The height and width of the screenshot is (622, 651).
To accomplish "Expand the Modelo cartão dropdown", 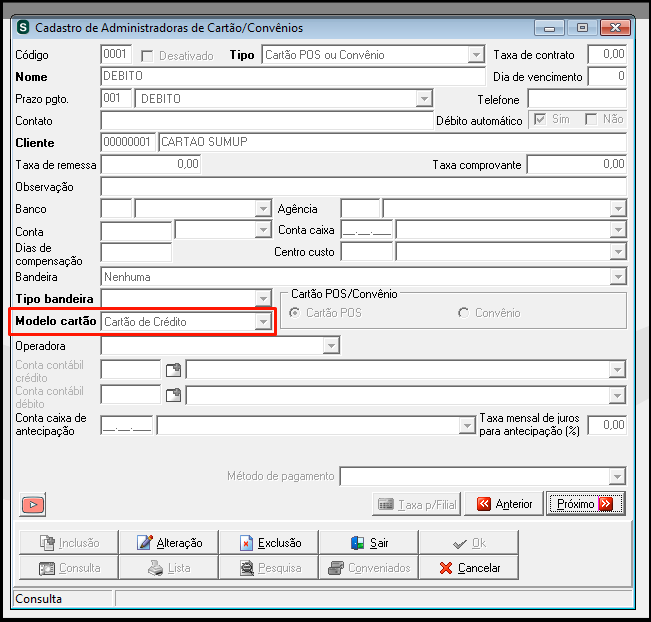I will 263,322.
